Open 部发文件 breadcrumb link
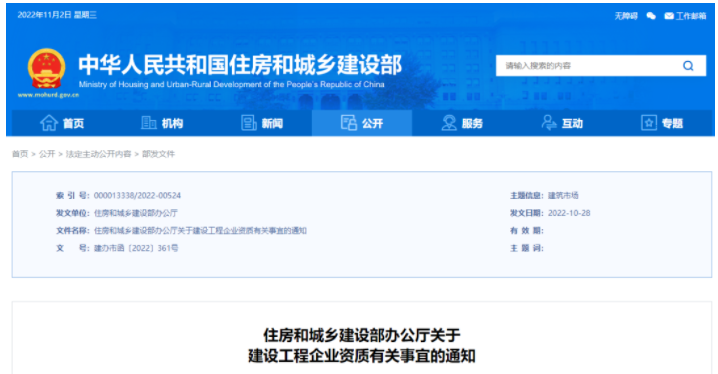 pos(158,154)
